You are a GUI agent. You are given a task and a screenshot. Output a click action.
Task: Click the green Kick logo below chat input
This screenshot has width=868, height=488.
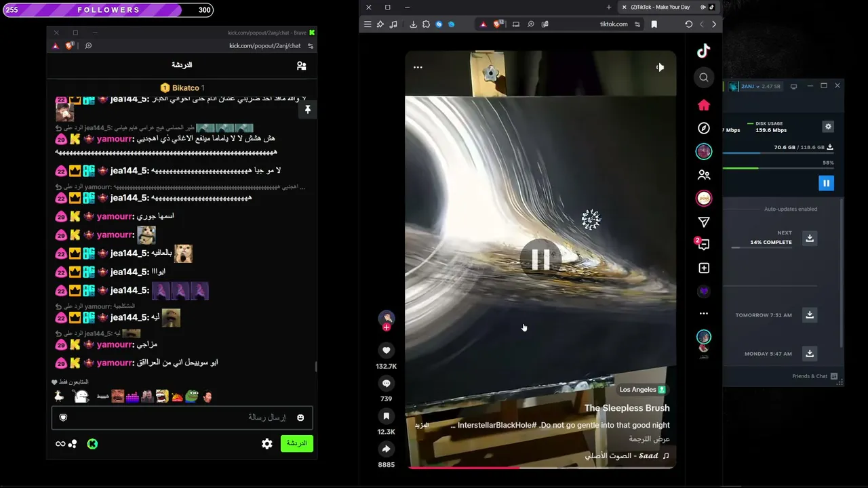pos(92,444)
